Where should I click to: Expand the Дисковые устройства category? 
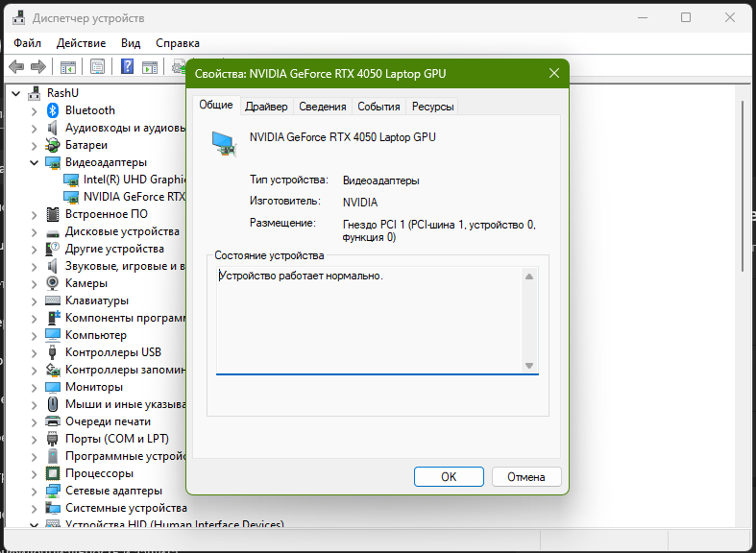point(34,232)
